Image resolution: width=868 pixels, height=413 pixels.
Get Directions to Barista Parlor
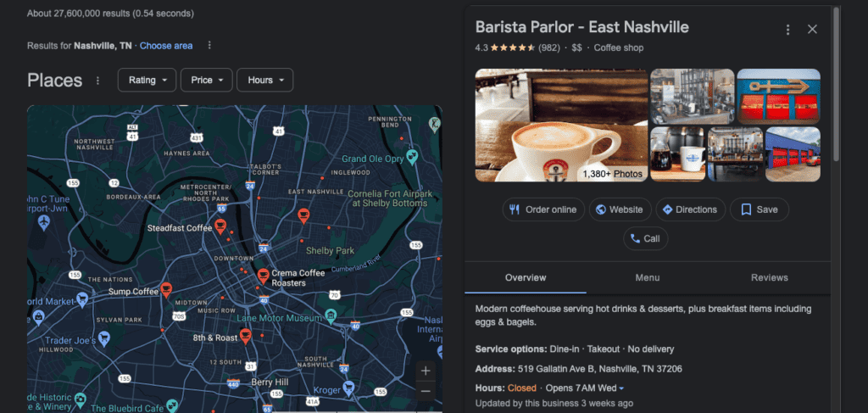point(690,209)
